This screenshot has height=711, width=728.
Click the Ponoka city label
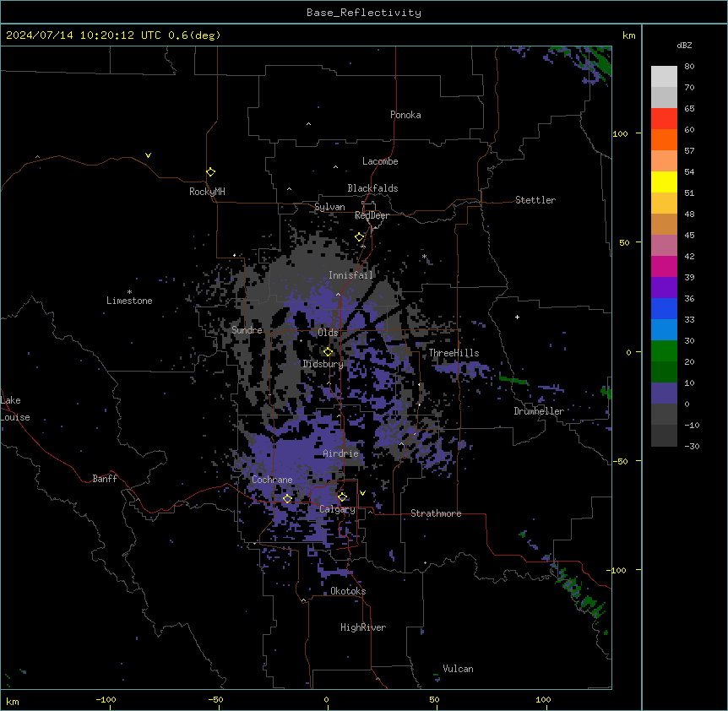point(405,115)
